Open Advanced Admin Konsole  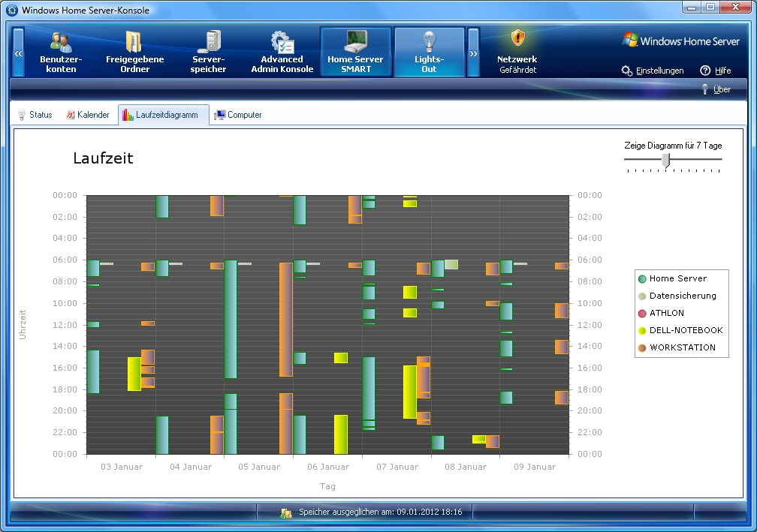click(x=282, y=52)
